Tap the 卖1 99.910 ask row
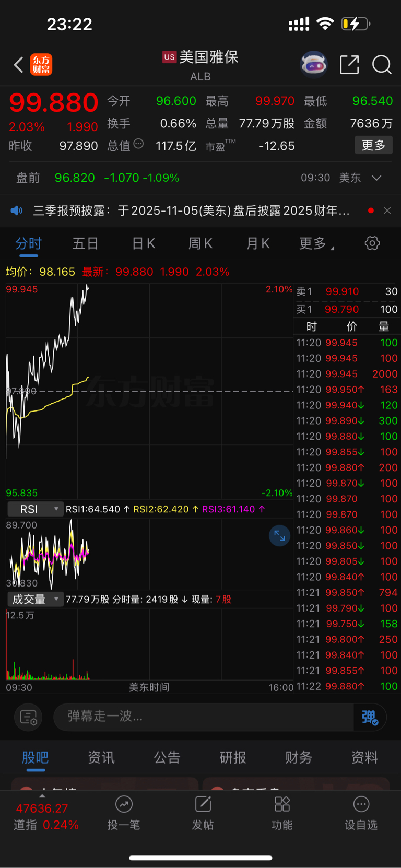 point(347,291)
